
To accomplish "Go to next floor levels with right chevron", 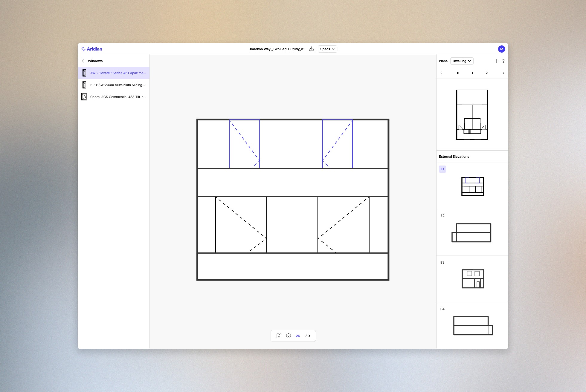I will 503,73.
